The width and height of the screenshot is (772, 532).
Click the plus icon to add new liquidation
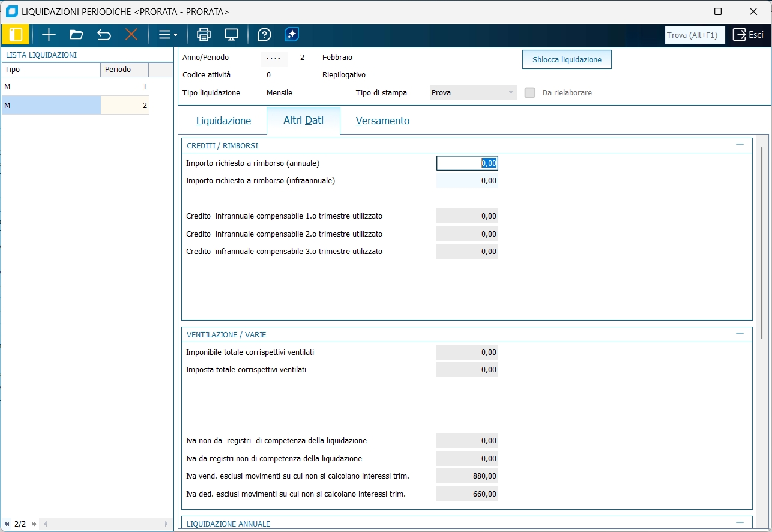click(x=49, y=35)
